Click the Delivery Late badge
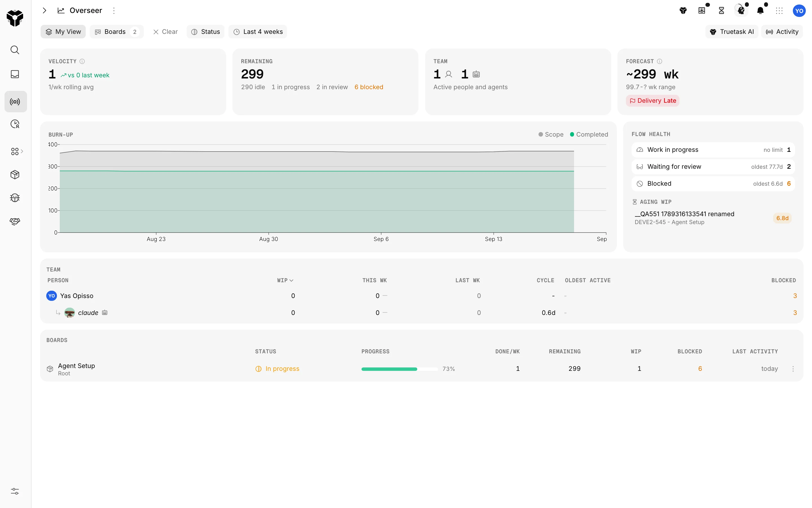812x508 pixels. click(x=653, y=100)
